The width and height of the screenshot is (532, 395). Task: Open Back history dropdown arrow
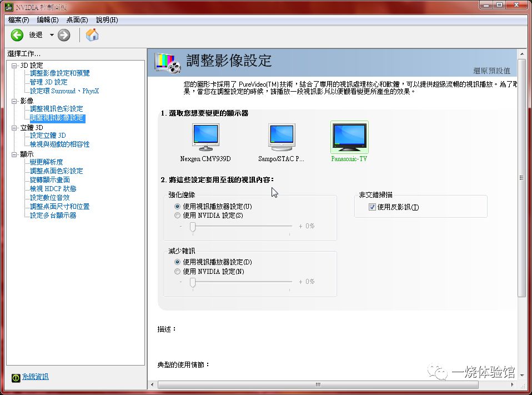click(x=52, y=35)
